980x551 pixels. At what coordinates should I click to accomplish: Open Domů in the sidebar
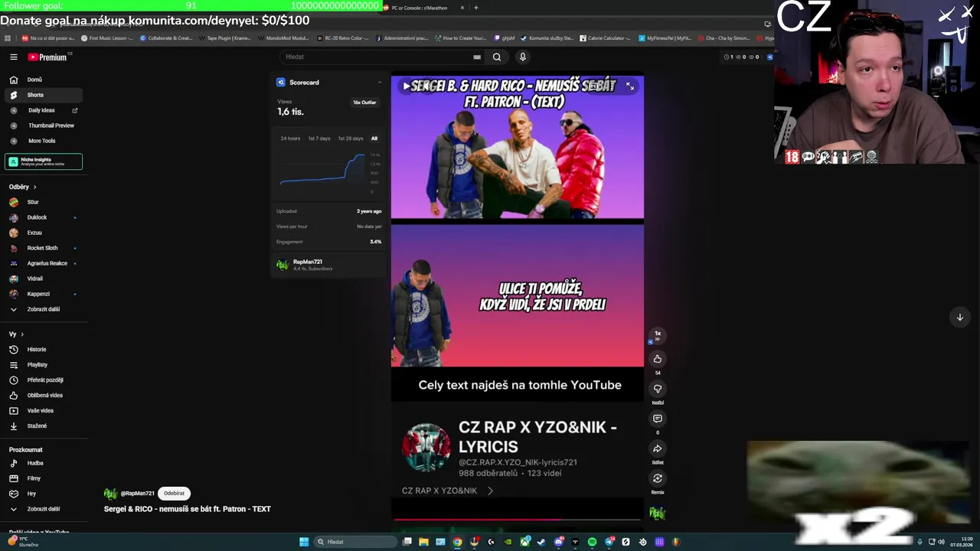pos(43,80)
